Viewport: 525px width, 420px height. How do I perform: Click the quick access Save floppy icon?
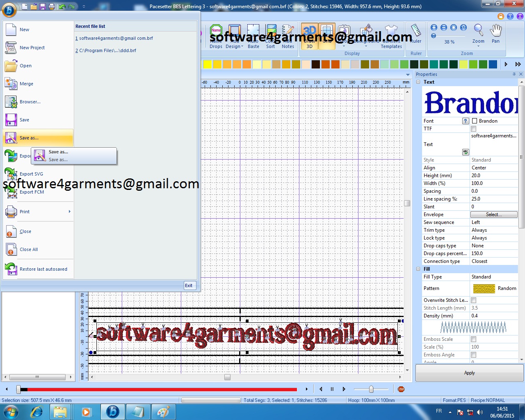[x=42, y=7]
